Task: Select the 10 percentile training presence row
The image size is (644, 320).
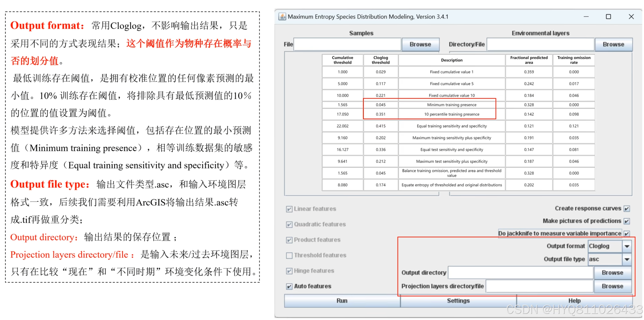Action: click(451, 114)
